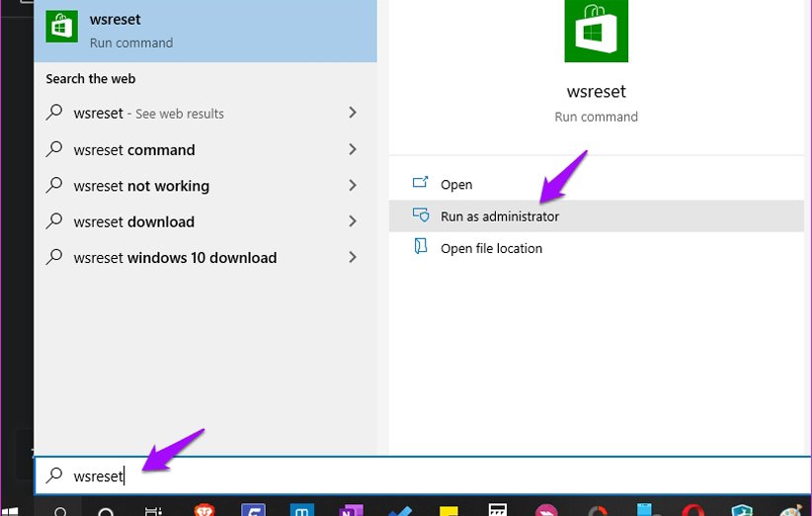Expand arrow beside 'wsreset windows 10 download'
812x516 pixels.
tap(353, 257)
